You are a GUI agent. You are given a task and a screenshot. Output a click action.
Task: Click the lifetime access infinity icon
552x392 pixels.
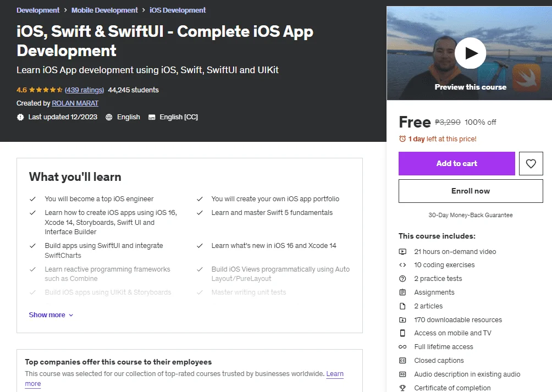402,346
